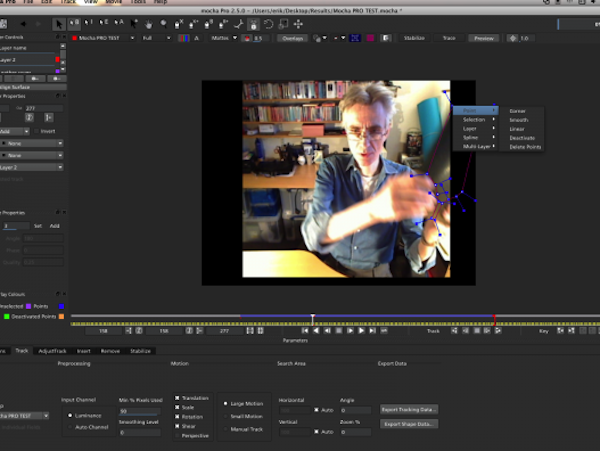This screenshot has width=600, height=451.
Task: Click the red layer color swatch for Layer 2
Action: coord(60,60)
